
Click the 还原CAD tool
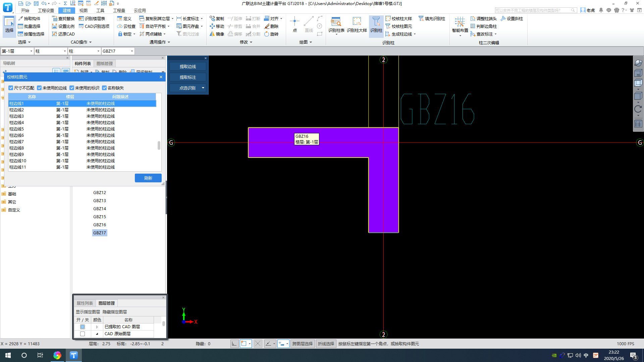63,34
